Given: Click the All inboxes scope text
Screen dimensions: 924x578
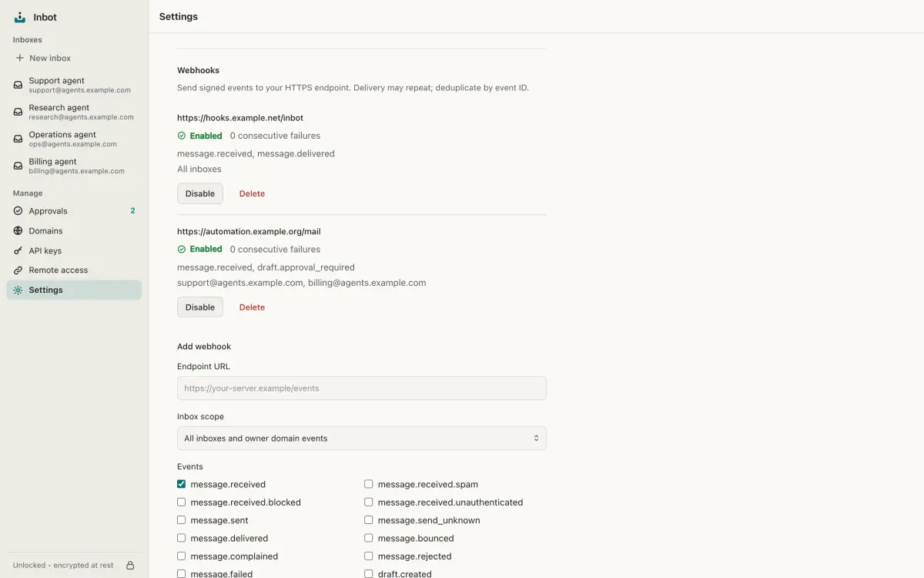Looking at the screenshot, I should (199, 170).
